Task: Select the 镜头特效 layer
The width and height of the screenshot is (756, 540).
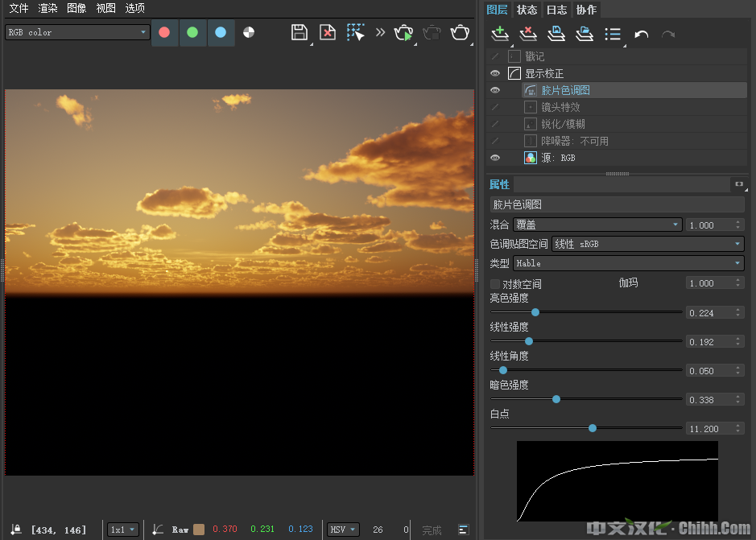Action: [560, 107]
